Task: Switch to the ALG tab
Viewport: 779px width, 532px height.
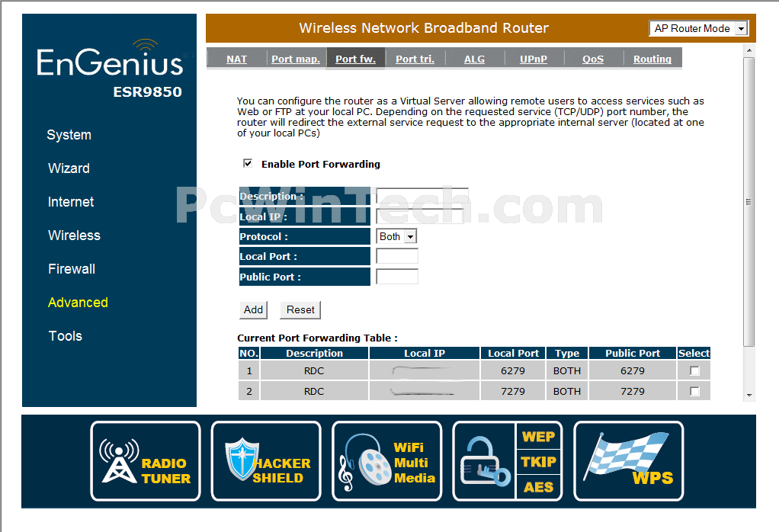Action: [x=474, y=59]
